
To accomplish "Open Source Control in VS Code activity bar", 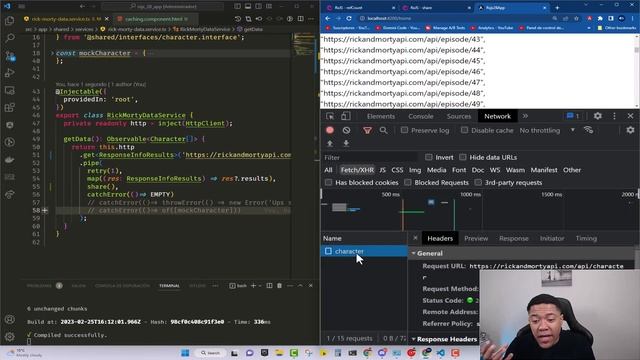I will [x=9, y=56].
